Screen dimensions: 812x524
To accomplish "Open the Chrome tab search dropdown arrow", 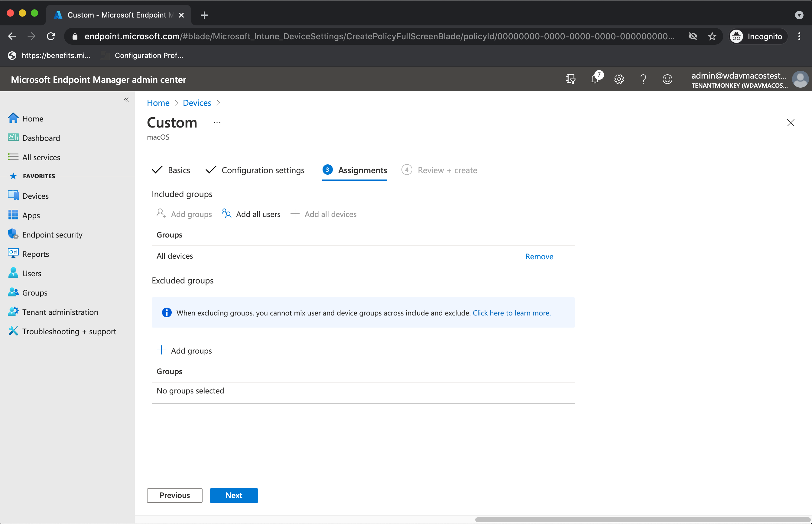I will [x=799, y=15].
